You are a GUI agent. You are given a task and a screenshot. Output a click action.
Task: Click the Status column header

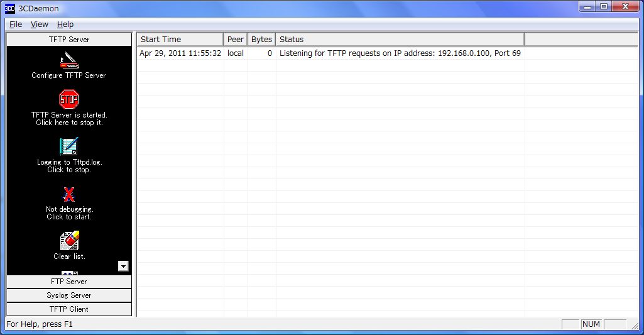(400, 40)
